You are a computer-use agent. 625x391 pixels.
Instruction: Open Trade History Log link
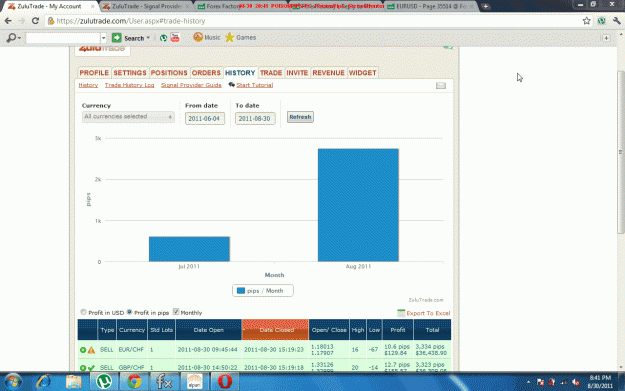(129, 85)
